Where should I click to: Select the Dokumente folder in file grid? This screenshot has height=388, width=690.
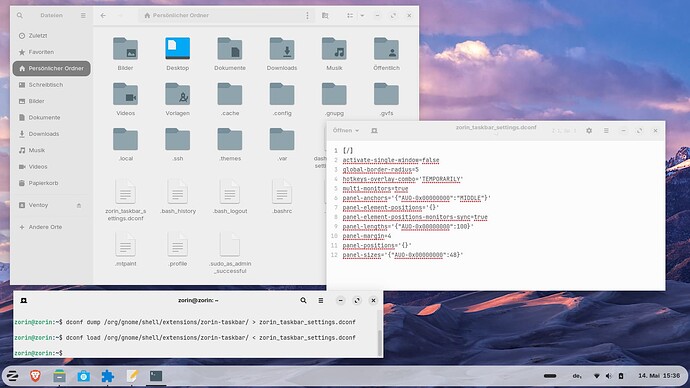click(230, 48)
